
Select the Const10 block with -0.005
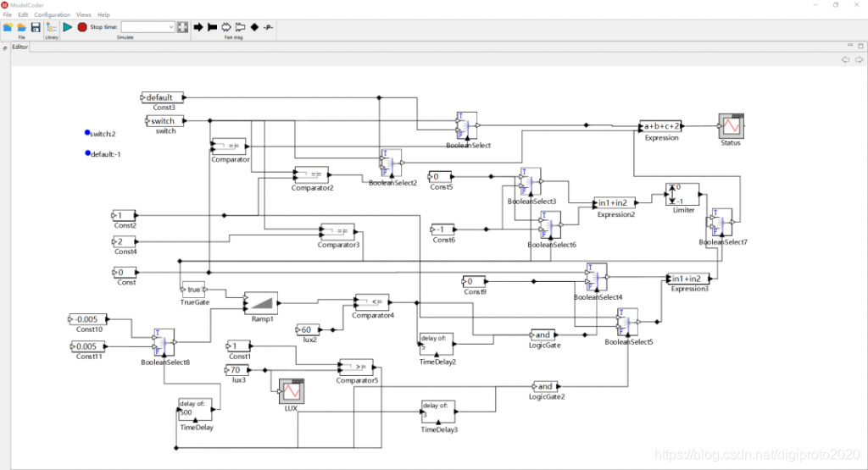click(88, 319)
